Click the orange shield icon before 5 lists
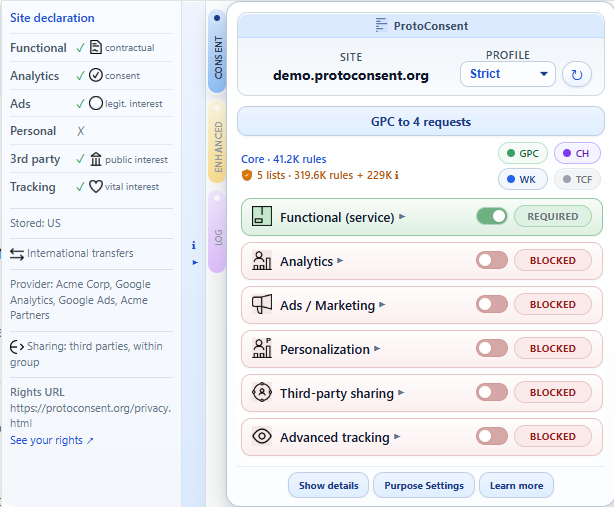The width and height of the screenshot is (614, 507). (x=247, y=175)
